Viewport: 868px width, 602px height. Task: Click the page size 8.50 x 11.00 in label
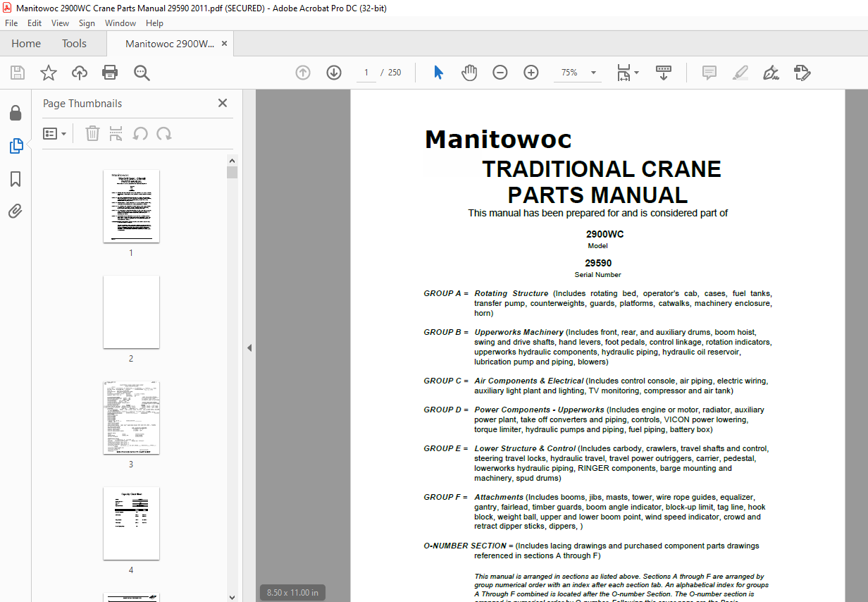coord(292,592)
